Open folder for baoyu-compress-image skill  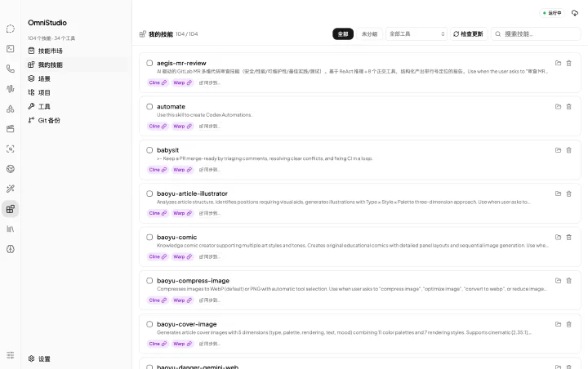[558, 281]
